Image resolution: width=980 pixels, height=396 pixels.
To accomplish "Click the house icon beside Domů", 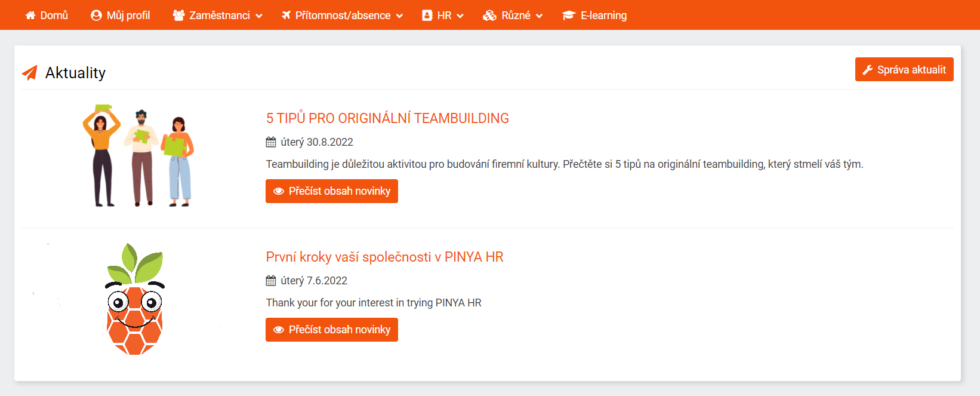I will pos(30,16).
